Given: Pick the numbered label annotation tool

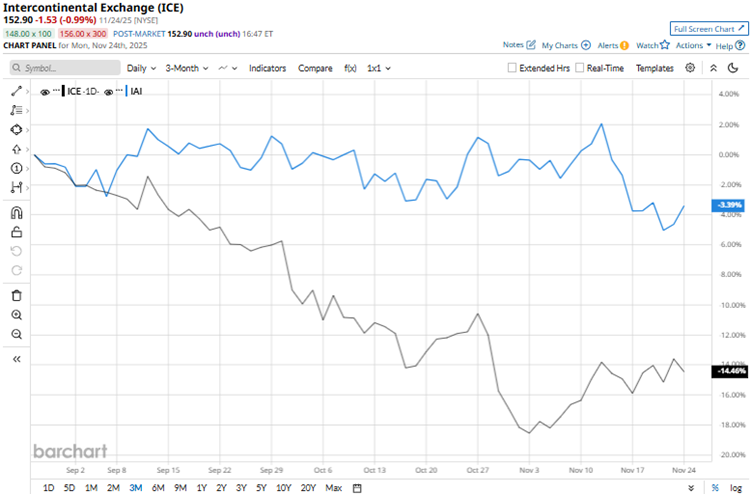Looking at the screenshot, I should pos(16,168).
